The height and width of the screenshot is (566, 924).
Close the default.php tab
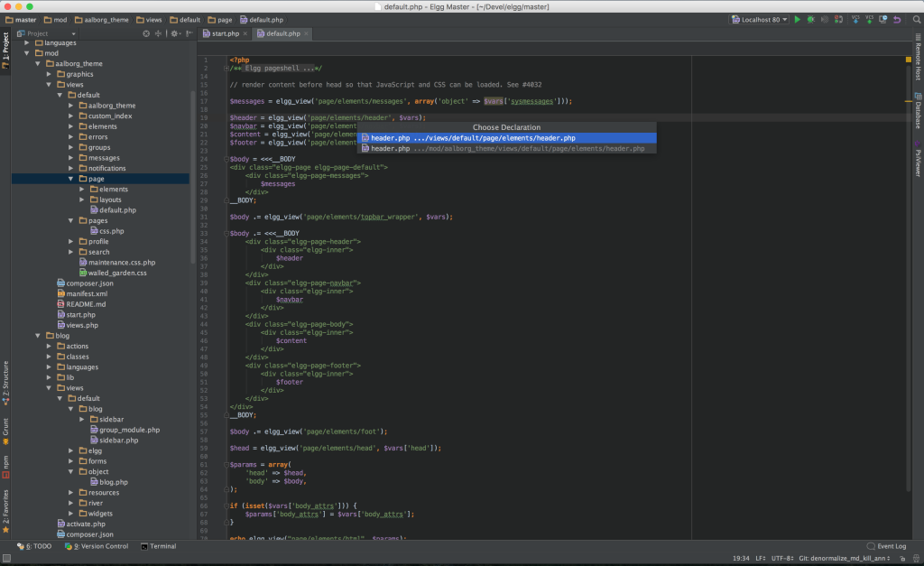[x=307, y=33]
